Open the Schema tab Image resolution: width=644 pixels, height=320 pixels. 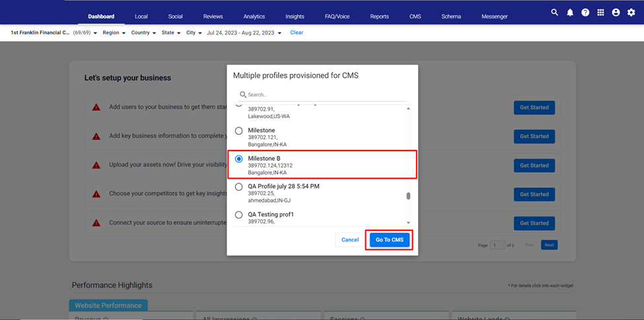point(451,16)
